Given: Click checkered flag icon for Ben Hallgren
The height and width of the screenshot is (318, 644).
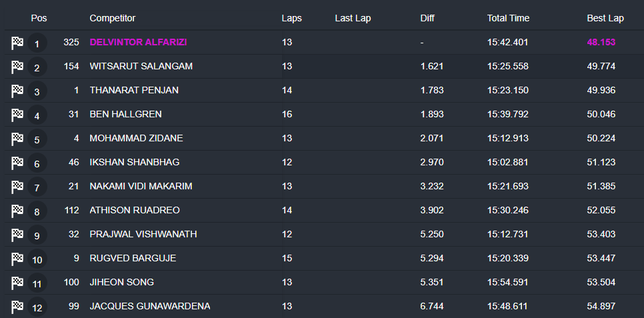Looking at the screenshot, I should click(17, 115).
